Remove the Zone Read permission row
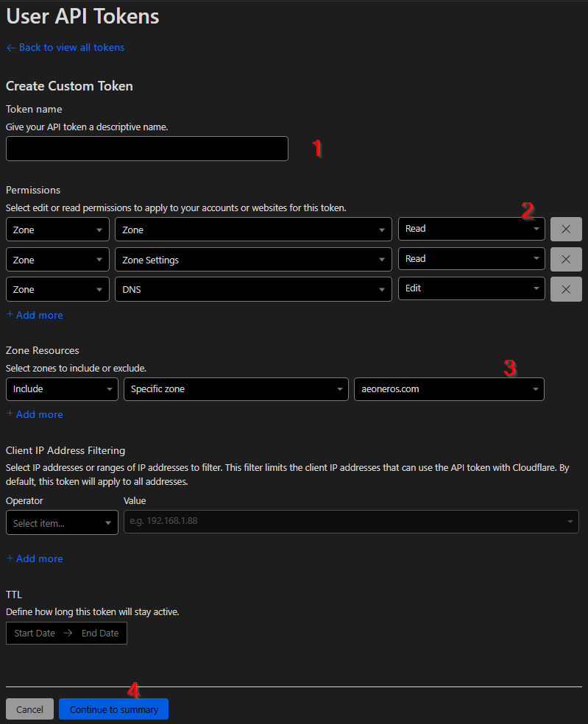Viewport: 588px width, 724px height. tap(566, 230)
